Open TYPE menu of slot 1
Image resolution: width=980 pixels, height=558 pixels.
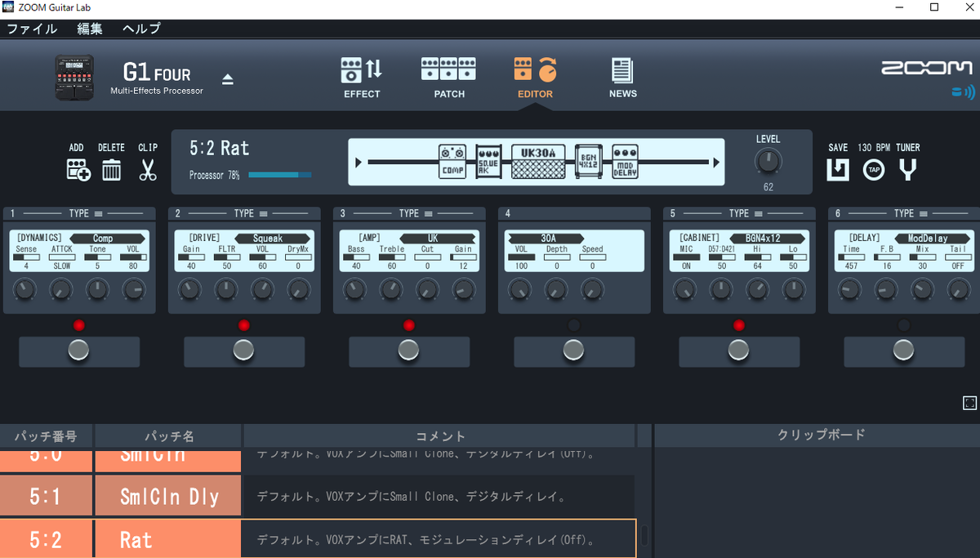(x=86, y=213)
